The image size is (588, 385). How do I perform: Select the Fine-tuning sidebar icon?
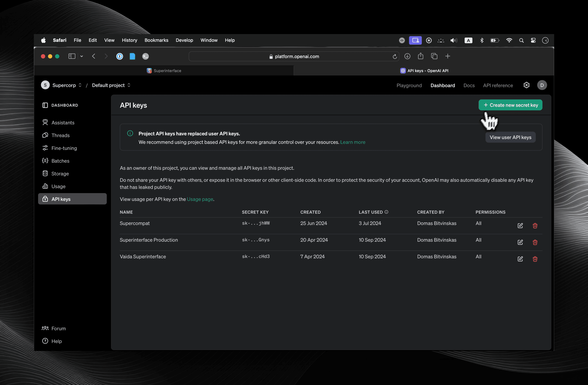pos(45,148)
